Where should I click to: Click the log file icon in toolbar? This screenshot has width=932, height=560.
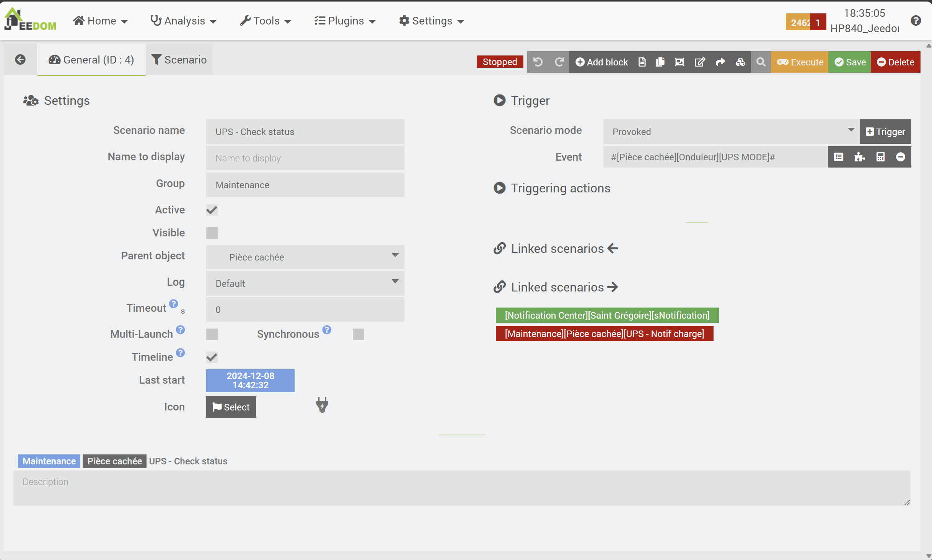(x=642, y=62)
